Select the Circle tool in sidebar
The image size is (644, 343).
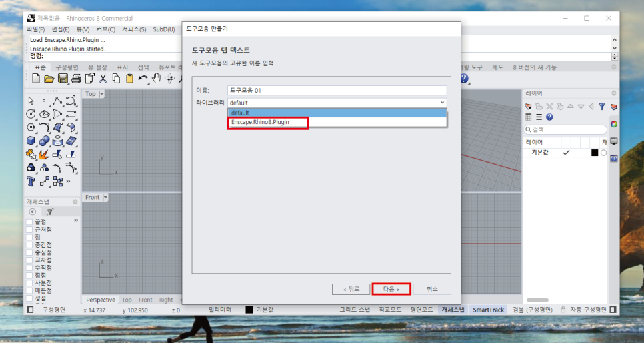click(31, 114)
